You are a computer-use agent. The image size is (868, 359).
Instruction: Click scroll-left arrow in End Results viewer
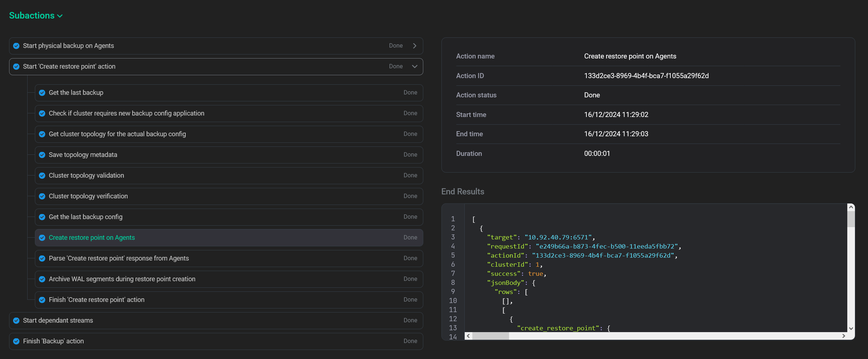click(x=469, y=336)
